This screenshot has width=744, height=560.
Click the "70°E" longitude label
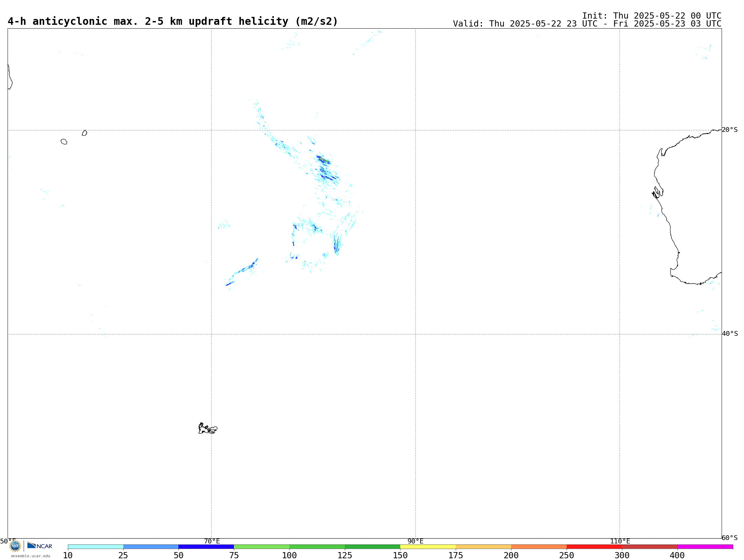tap(212, 541)
